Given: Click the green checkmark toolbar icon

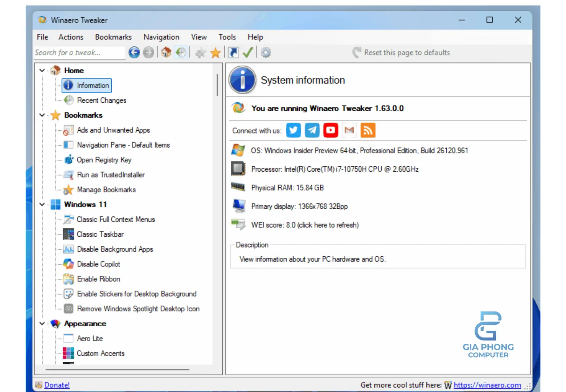Looking at the screenshot, I should [248, 52].
